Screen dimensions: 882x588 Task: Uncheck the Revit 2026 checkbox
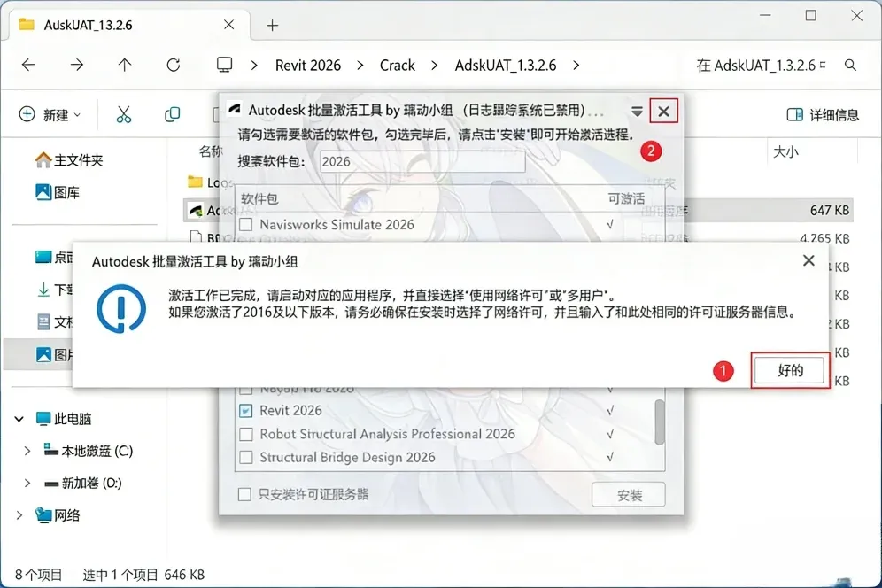tap(246, 411)
